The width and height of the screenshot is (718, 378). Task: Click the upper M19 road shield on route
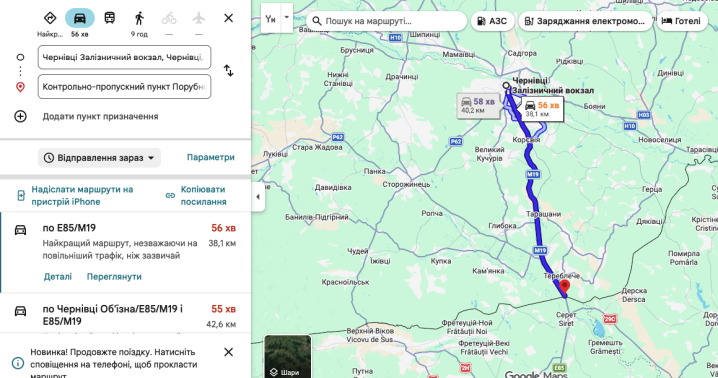point(533,174)
